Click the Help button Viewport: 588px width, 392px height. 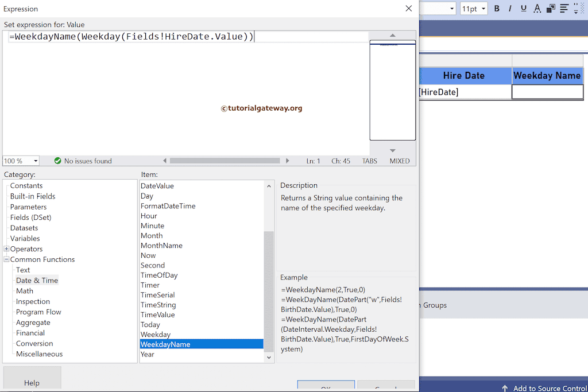[x=32, y=379]
